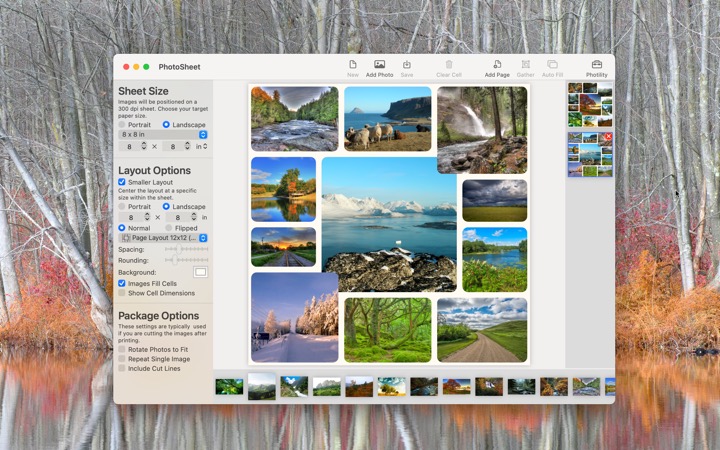Select the railroad tracks sunset cell
This screenshot has width=720, height=450.
click(x=283, y=247)
